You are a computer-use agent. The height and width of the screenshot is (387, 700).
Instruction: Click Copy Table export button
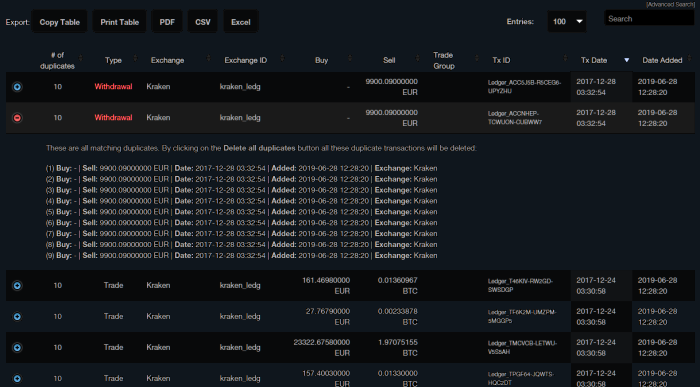click(x=59, y=22)
